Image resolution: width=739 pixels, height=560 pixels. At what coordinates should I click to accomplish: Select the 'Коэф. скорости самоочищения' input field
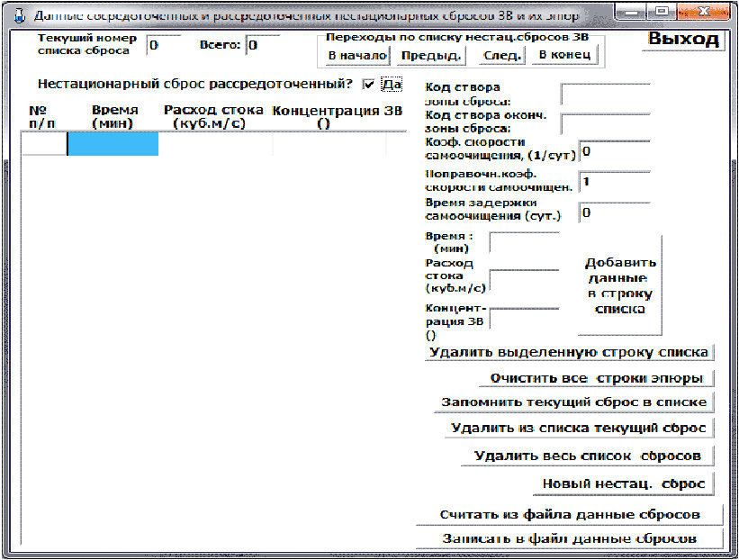click(615, 152)
